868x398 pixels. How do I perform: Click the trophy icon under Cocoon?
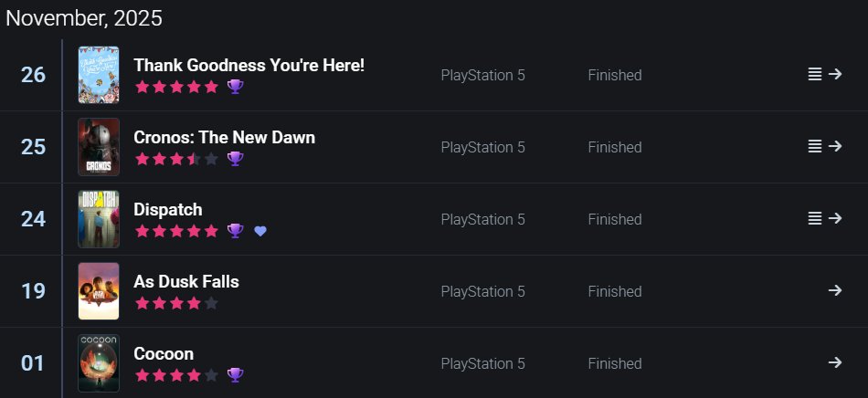point(235,375)
